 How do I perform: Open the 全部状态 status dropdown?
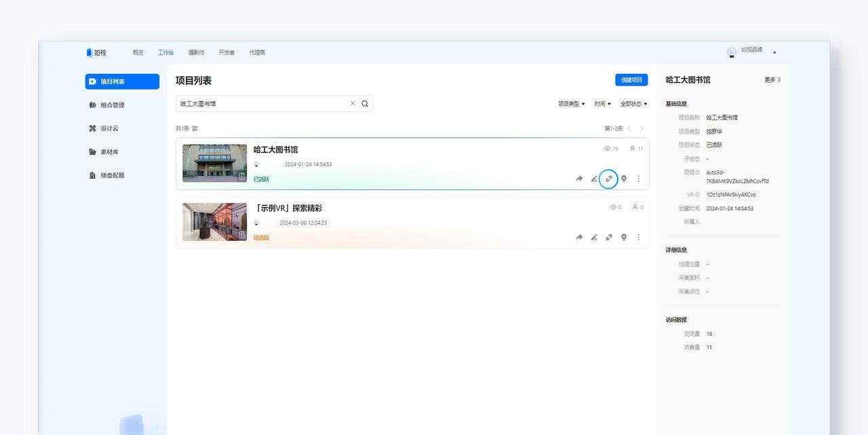tap(633, 104)
